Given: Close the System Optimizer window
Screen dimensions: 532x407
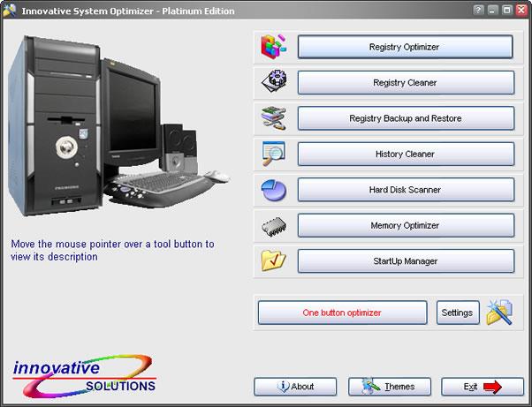Looking at the screenshot, I should [521, 10].
